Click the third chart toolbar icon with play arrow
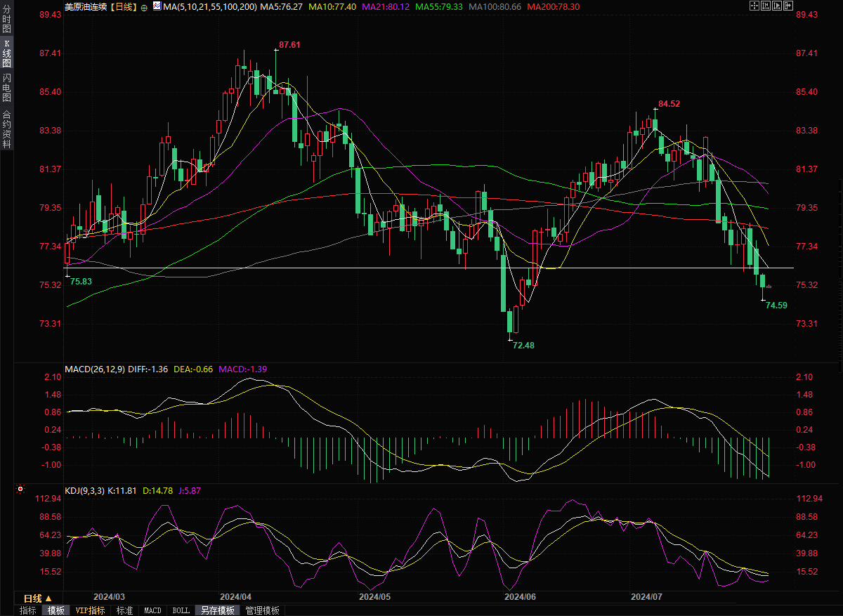This screenshot has height=616, width=843. coord(776,6)
